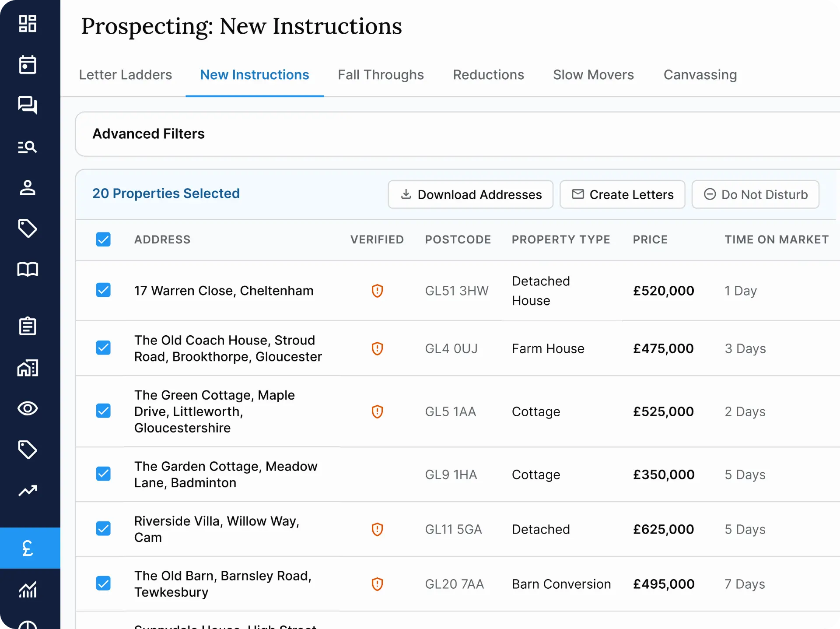Uncheck The Garden Cottage checkbox
The height and width of the screenshot is (629, 840).
(x=103, y=474)
